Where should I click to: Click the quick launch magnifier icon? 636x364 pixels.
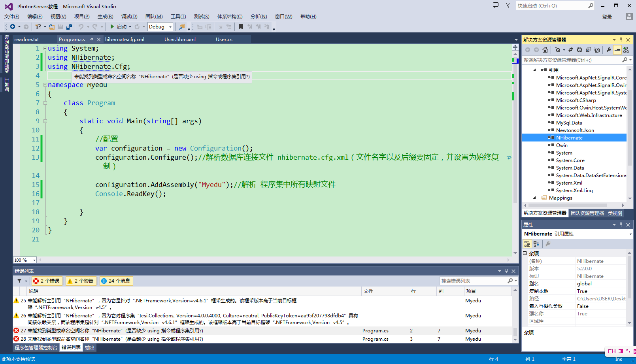591,6
